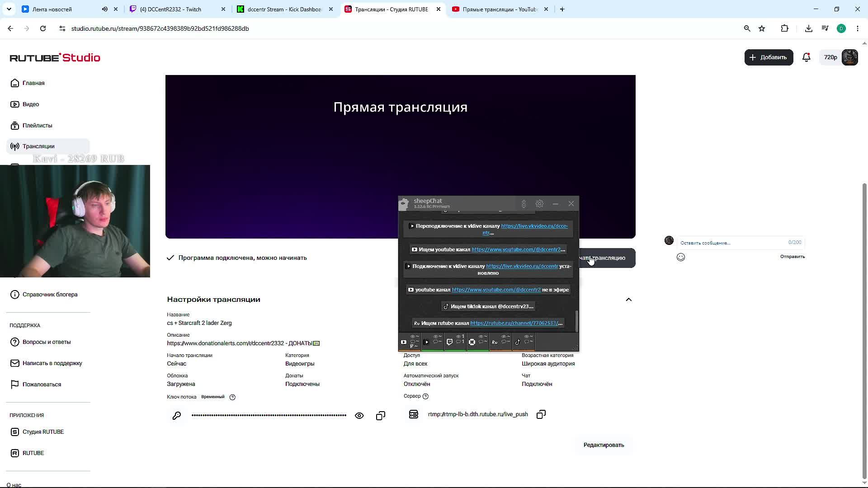The height and width of the screenshot is (488, 868).
Task: Open sheepChat settings gear
Action: point(539,204)
